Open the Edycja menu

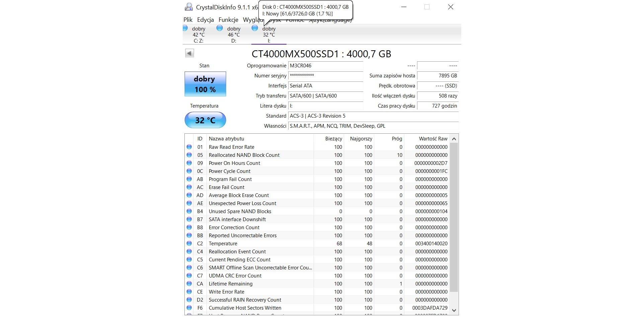(205, 20)
